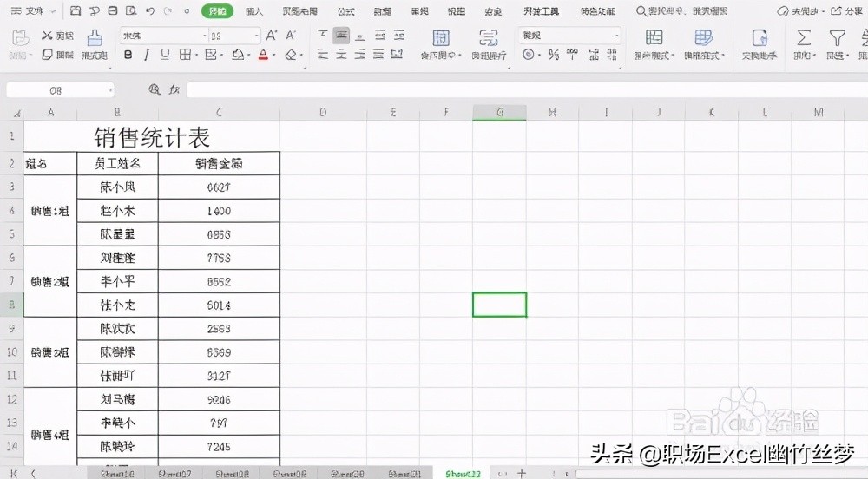
Task: Click the Share button at top right
Action: [847, 11]
